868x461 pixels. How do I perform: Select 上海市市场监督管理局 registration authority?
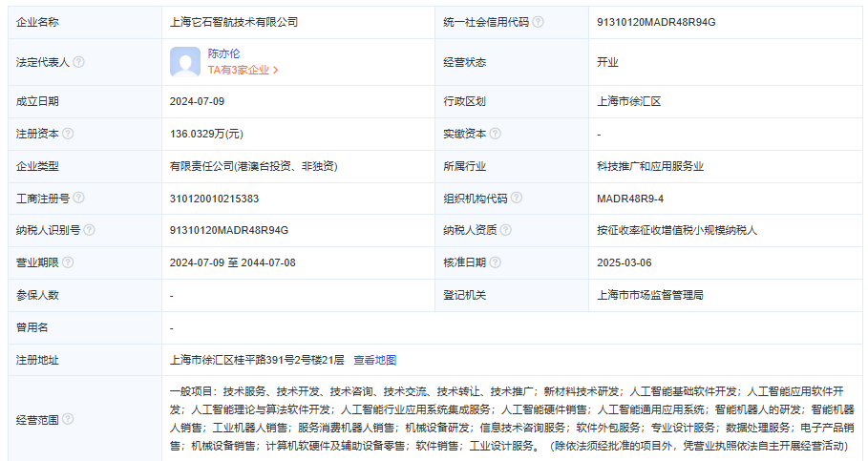click(x=650, y=295)
